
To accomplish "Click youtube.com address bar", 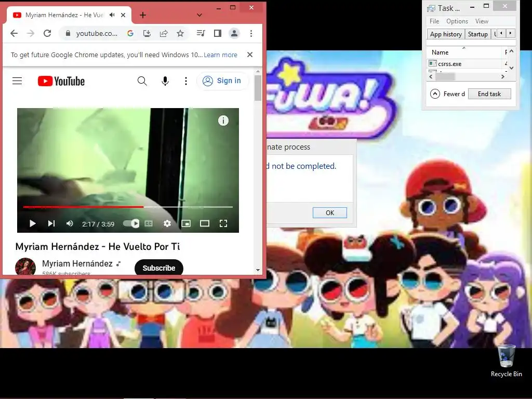I will pyautogui.click(x=97, y=33).
